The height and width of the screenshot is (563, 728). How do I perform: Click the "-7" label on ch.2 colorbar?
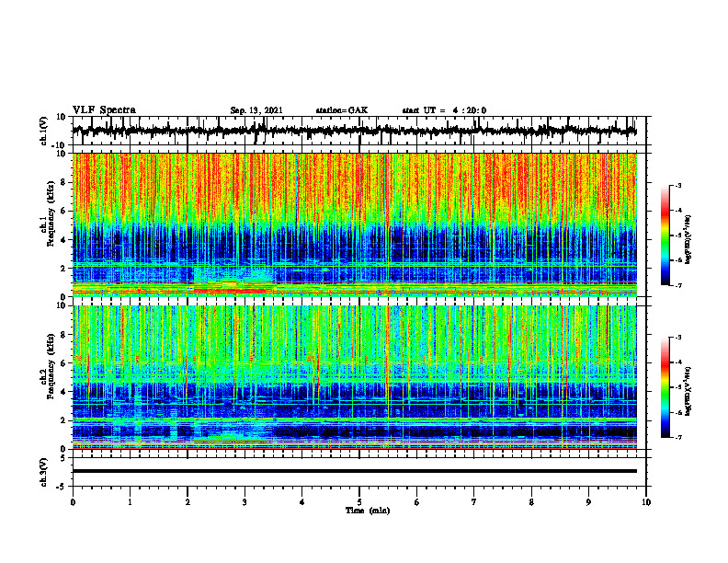pyautogui.click(x=678, y=438)
